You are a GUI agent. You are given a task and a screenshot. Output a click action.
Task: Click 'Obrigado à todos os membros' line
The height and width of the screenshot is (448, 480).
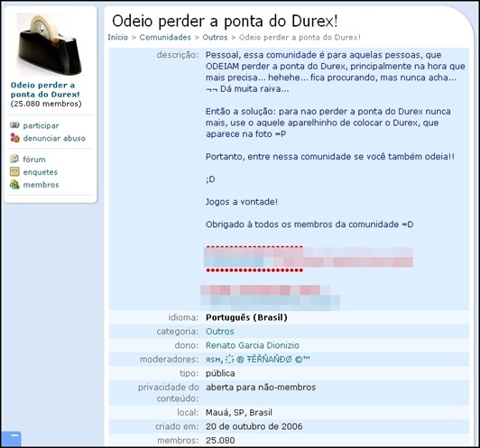(309, 224)
